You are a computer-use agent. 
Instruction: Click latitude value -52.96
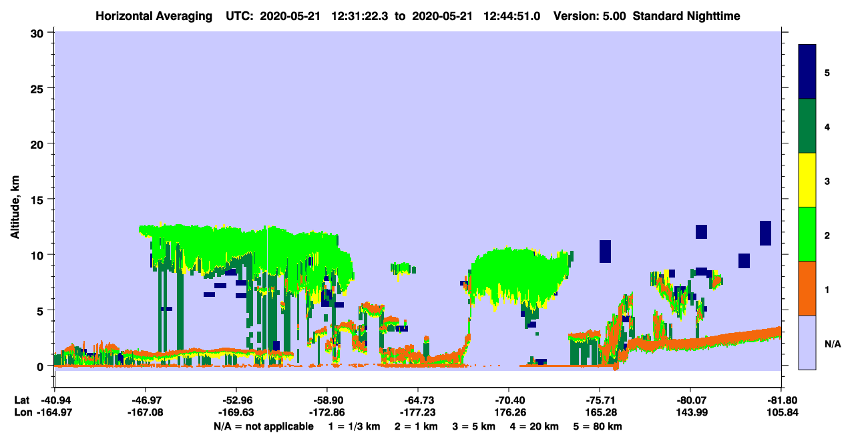coord(236,400)
